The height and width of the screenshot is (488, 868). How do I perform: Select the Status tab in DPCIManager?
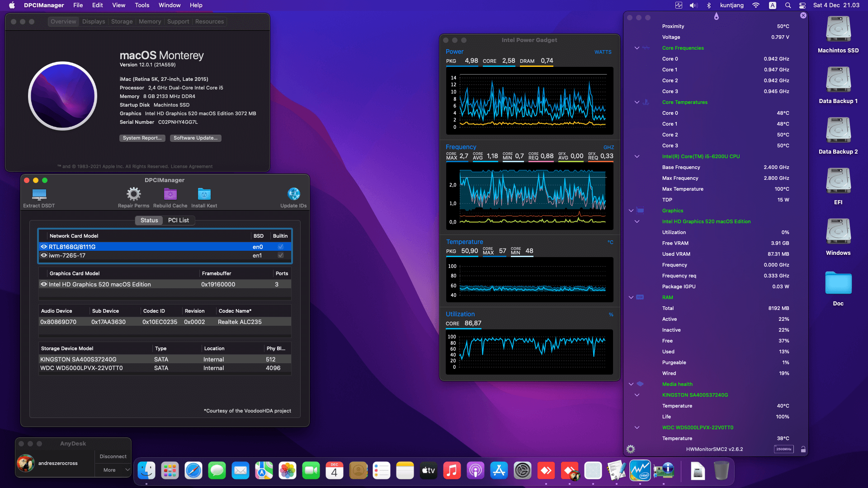tap(149, 221)
